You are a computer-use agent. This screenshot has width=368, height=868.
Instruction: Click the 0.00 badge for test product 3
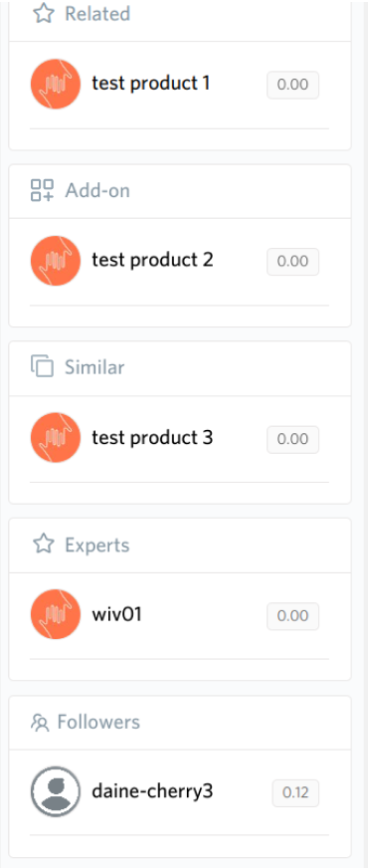click(292, 439)
